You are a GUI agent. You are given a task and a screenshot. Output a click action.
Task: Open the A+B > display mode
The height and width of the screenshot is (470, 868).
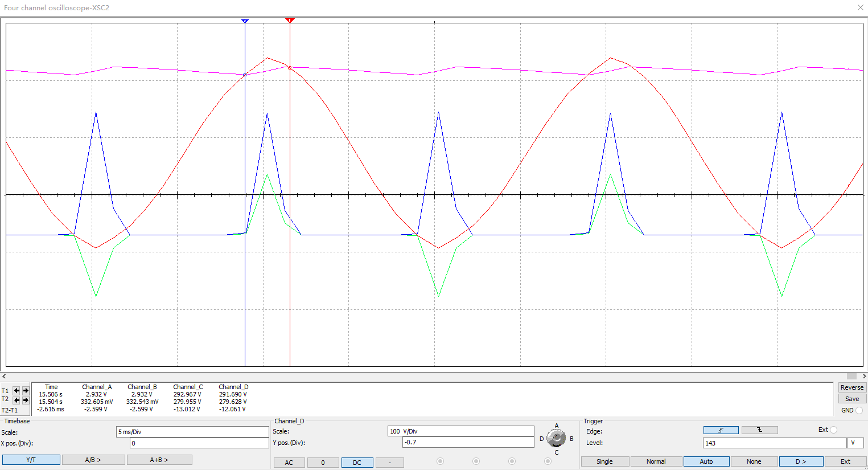point(159,460)
